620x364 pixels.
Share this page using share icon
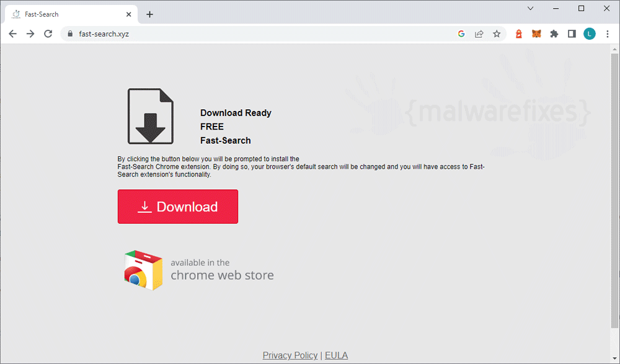click(x=479, y=34)
